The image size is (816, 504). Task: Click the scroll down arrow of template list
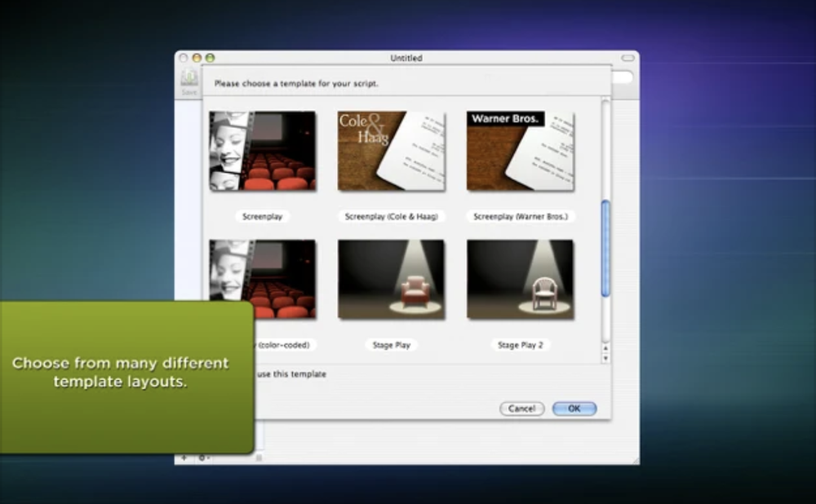pyautogui.click(x=605, y=358)
